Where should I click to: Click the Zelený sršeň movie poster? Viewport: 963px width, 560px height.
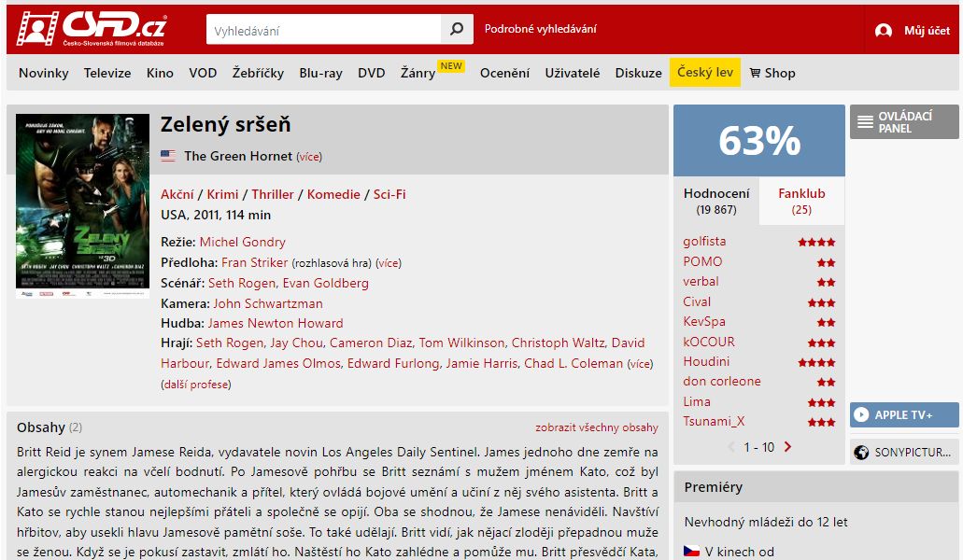[x=82, y=206]
